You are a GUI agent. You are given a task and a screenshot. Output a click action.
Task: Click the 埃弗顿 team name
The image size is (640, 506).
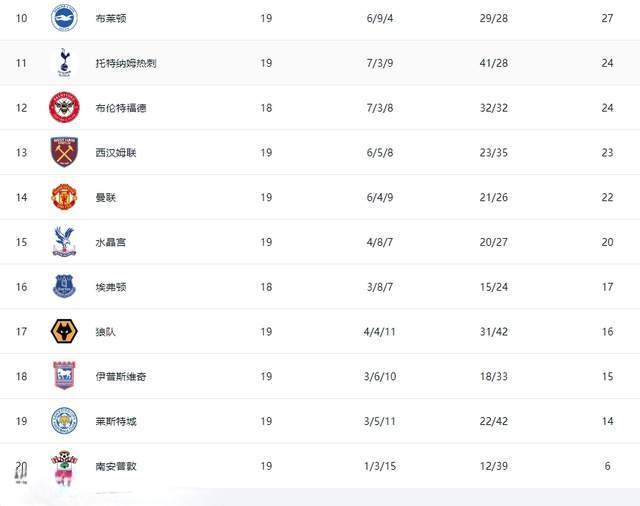111,287
